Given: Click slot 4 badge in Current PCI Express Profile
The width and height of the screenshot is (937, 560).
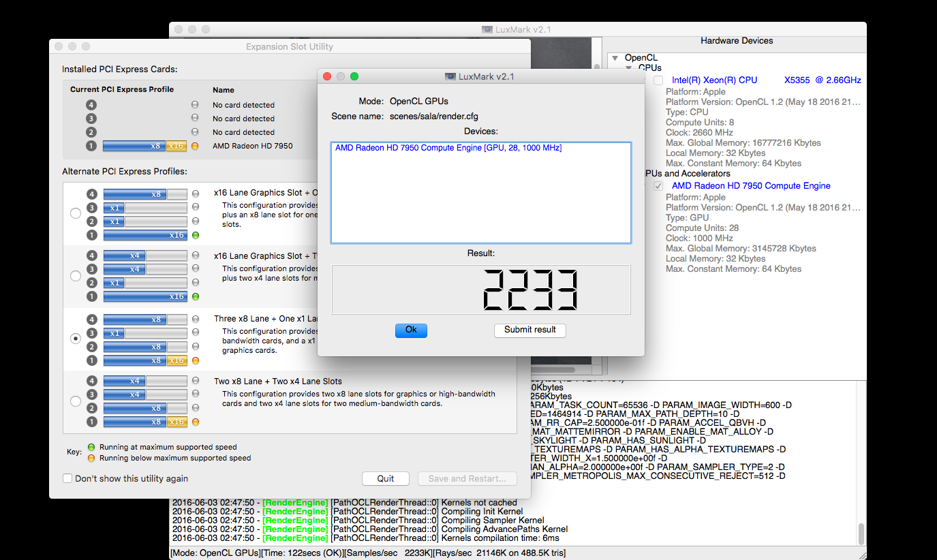Looking at the screenshot, I should tap(91, 105).
